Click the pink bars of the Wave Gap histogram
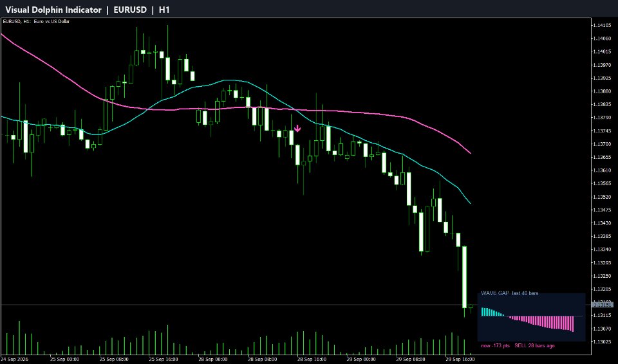 [x=541, y=323]
